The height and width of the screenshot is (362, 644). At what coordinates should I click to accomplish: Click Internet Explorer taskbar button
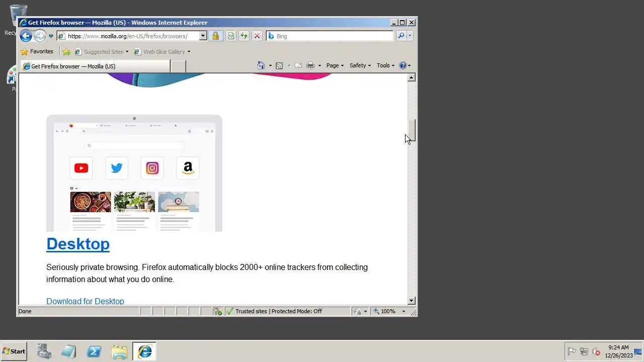(x=144, y=351)
